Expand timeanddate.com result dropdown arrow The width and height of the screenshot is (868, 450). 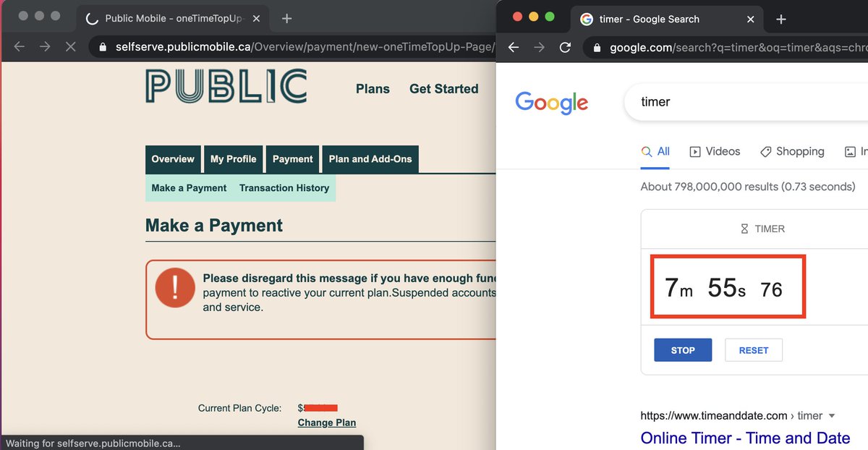point(832,416)
